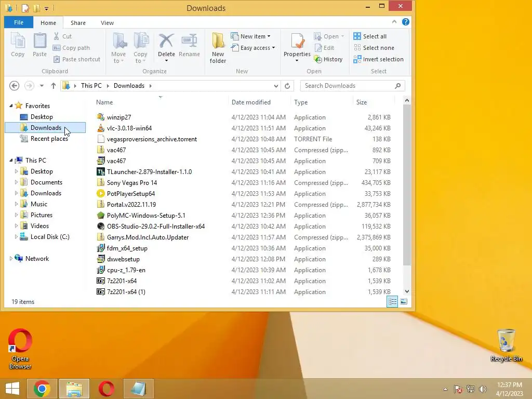Click This PC in address breadcrumb
Image resolution: width=532 pixels, height=399 pixels.
(x=91, y=86)
